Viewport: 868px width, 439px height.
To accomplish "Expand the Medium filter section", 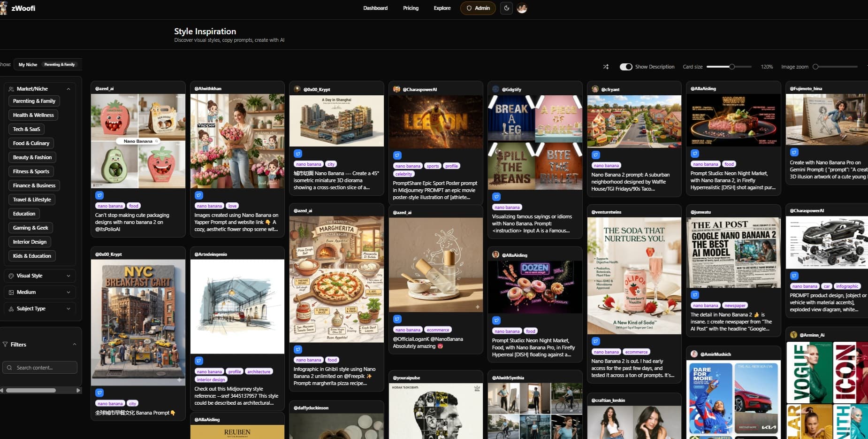I will point(40,292).
